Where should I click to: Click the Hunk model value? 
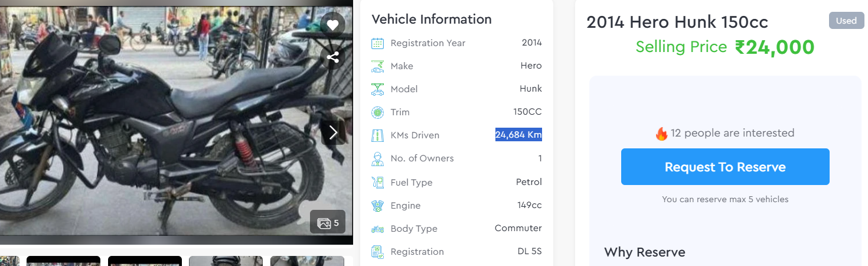531,89
